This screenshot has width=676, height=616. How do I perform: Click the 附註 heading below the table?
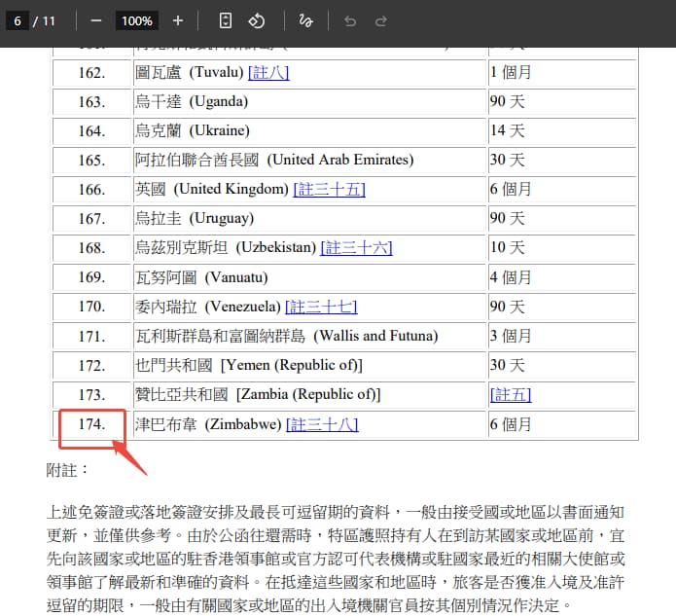pyautogui.click(x=67, y=470)
